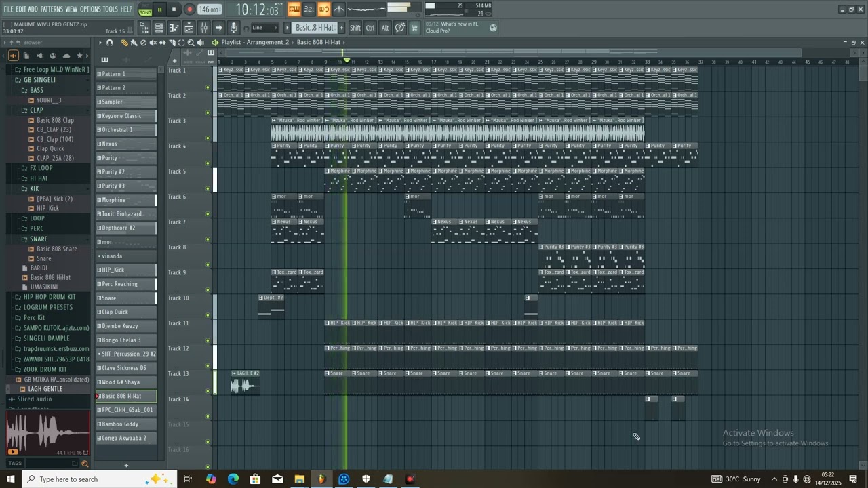Toggle playlist snap magnet
The width and height of the screenshot is (868, 488).
[110, 43]
